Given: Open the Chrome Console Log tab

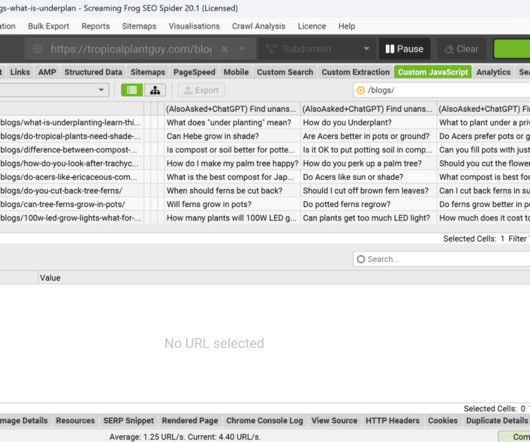Looking at the screenshot, I should pos(265,421).
